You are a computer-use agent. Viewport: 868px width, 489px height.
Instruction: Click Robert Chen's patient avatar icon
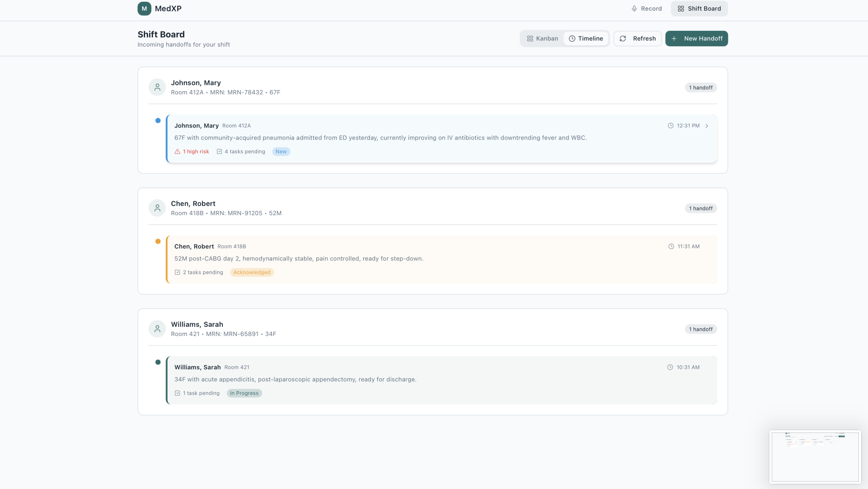[x=157, y=208]
